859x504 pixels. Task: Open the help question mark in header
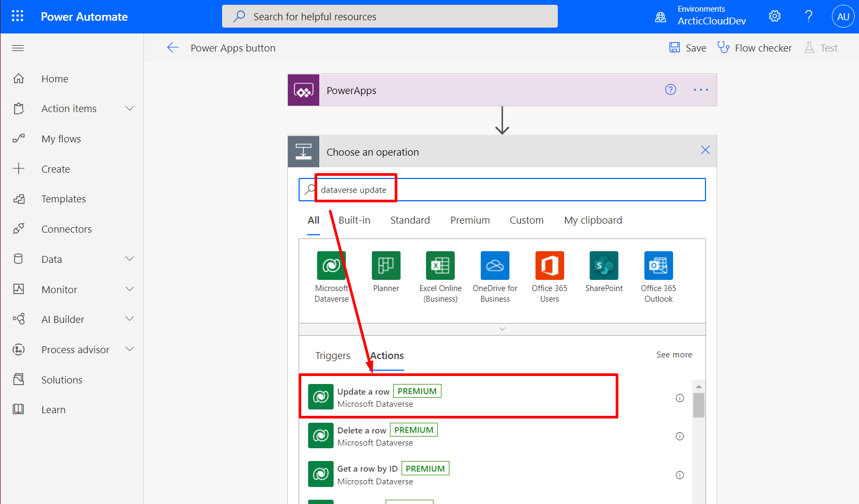(x=809, y=16)
